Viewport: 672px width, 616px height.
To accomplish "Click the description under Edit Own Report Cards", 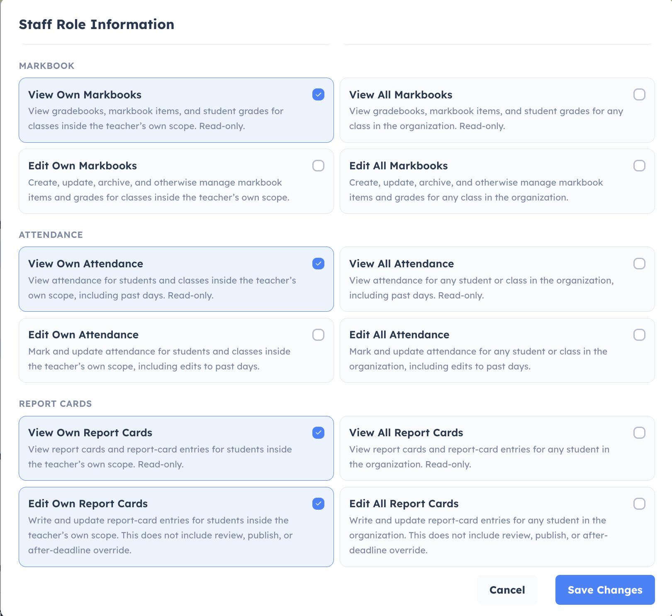I will (161, 535).
